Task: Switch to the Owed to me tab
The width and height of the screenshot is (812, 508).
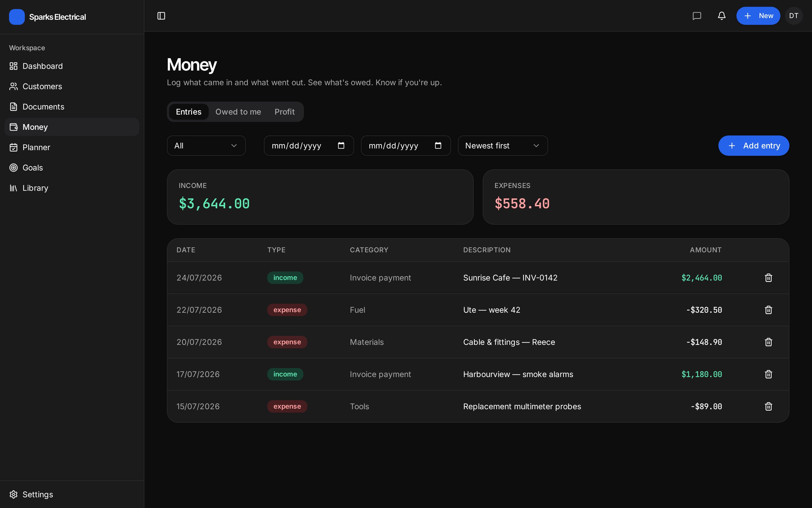Action: coord(238,112)
